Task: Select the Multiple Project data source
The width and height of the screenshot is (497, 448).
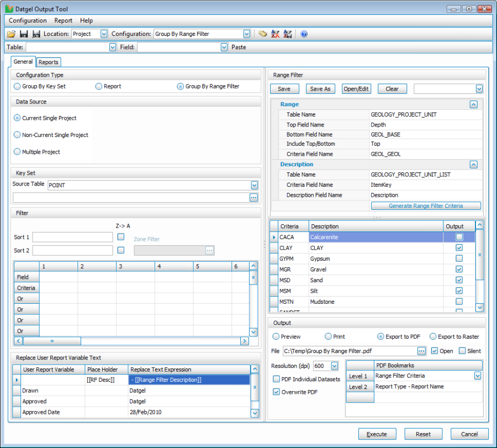Action: [18, 152]
